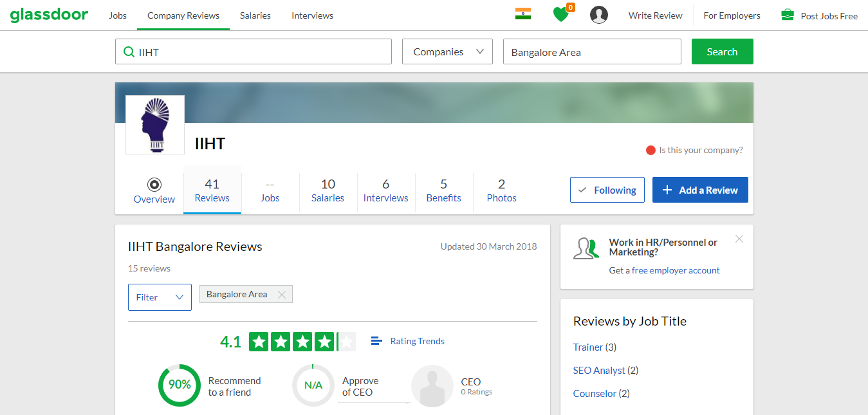Click the glassdoor logo
Image resolution: width=868 pixels, height=415 pixels.
click(x=49, y=14)
